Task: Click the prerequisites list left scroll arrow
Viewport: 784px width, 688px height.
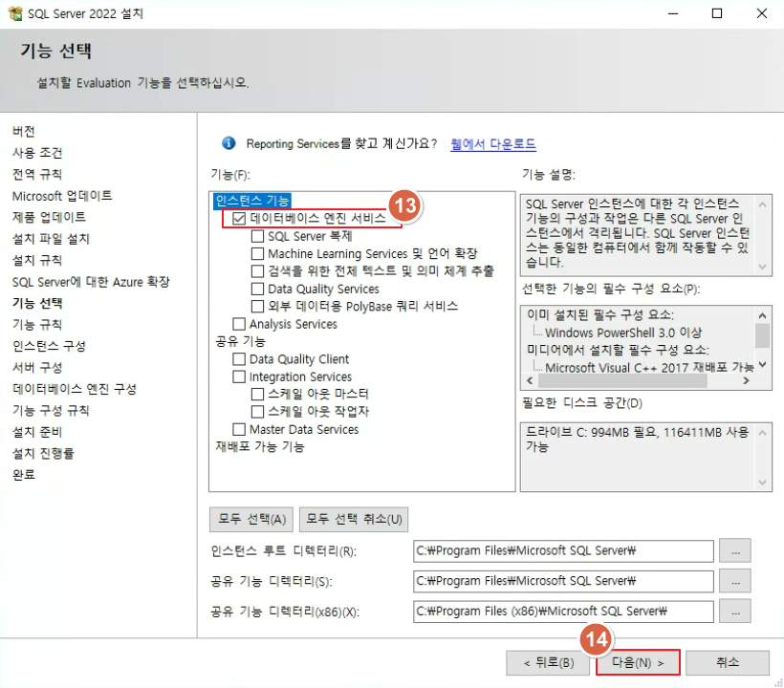Action: (530, 380)
